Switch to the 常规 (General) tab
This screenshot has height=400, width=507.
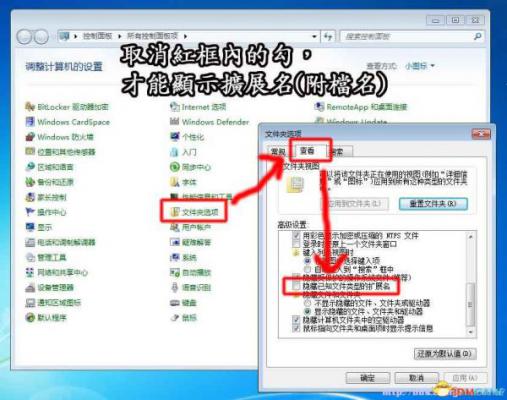click(x=278, y=152)
